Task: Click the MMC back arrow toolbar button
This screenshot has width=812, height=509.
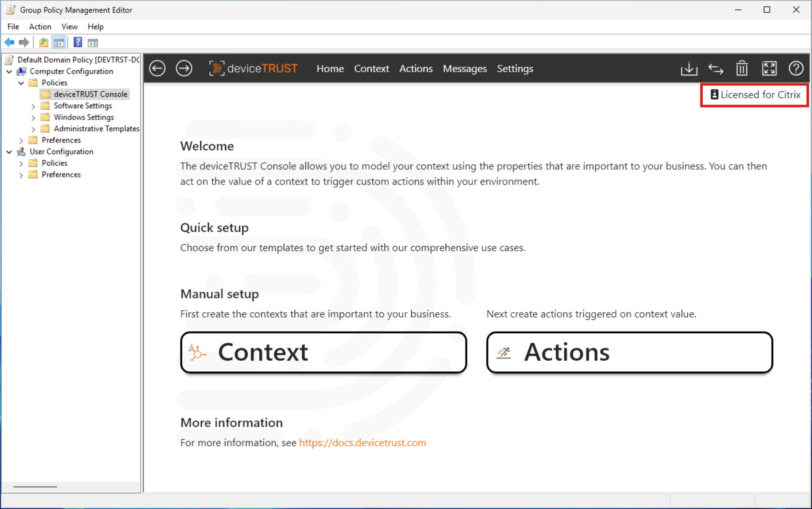Action: 9,42
